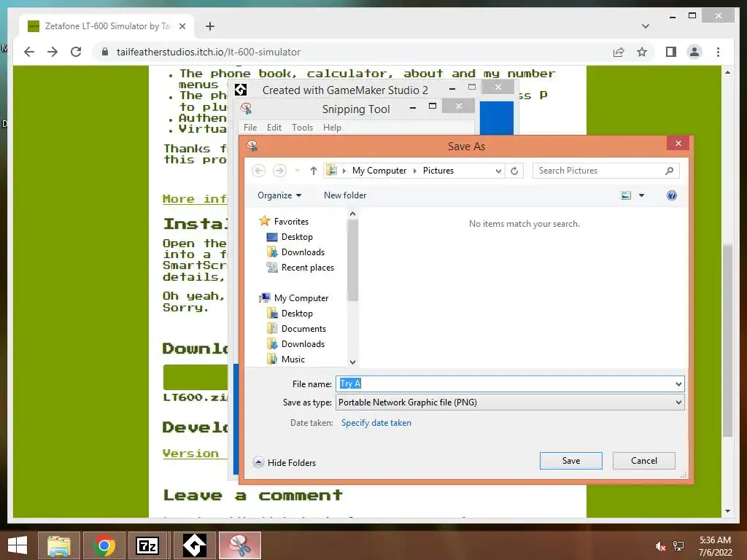Click the navigation tree scroll down arrow
This screenshot has width=747, height=560.
click(x=352, y=362)
